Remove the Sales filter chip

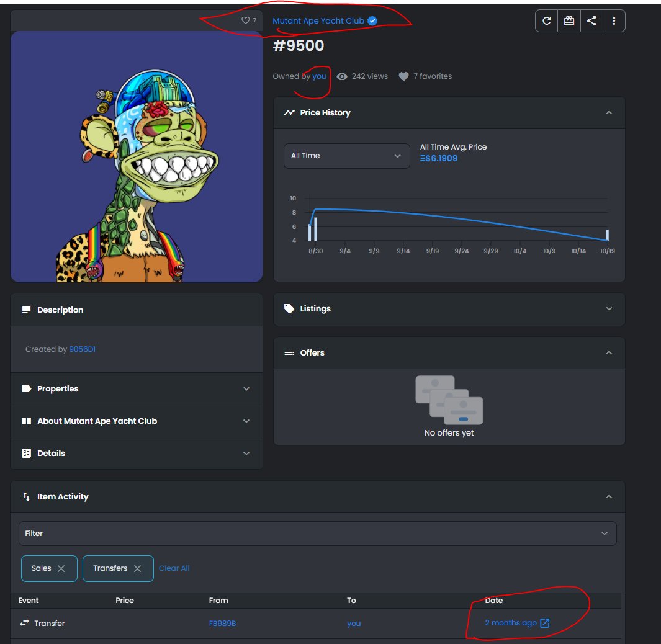point(61,568)
